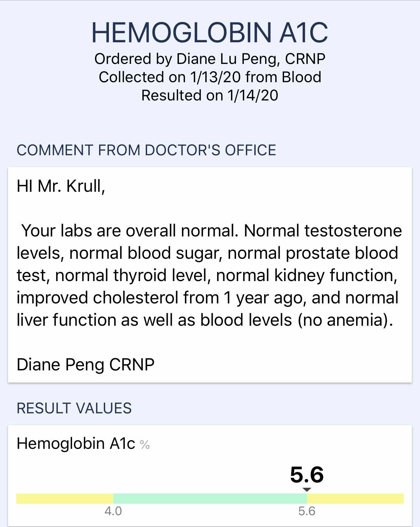Tap the Resulted on 1/14/20 line
Screen dimensions: 420x527
point(210,95)
